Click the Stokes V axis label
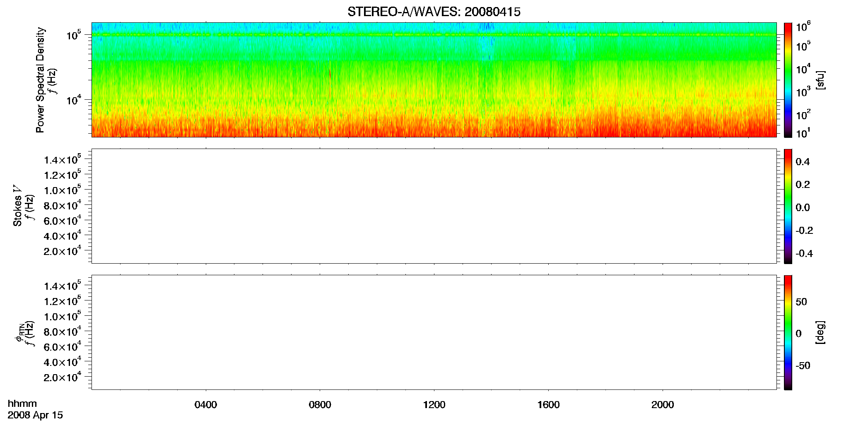 (17, 206)
